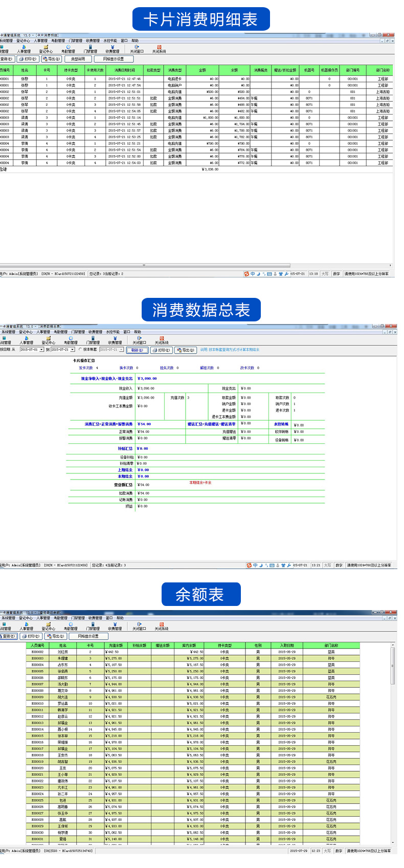Click 关闭系统 icon in balance table window
Viewport: 404px width, 868px height.
[161, 626]
